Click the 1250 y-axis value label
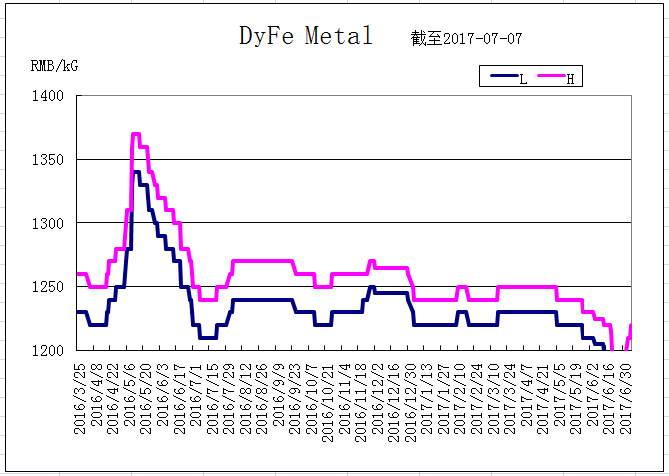The width and height of the screenshot is (669, 476). point(48,287)
